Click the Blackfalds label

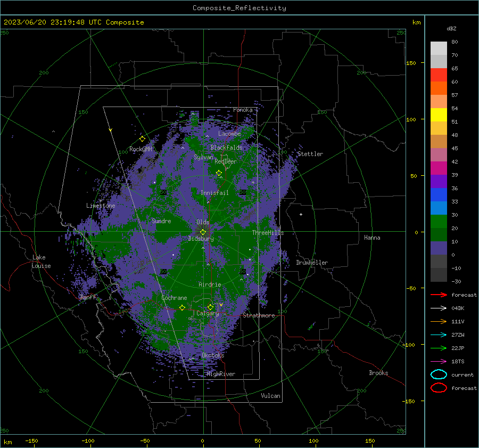click(x=226, y=148)
